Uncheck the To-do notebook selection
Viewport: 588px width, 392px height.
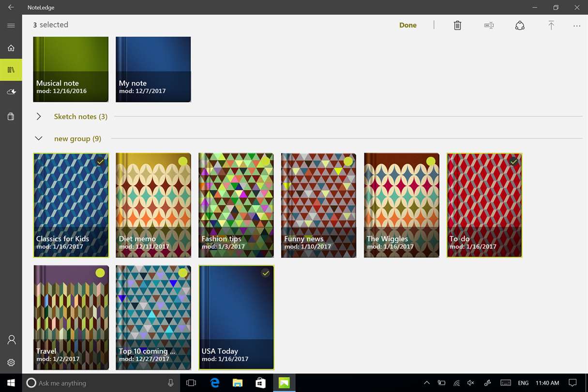[513, 161]
